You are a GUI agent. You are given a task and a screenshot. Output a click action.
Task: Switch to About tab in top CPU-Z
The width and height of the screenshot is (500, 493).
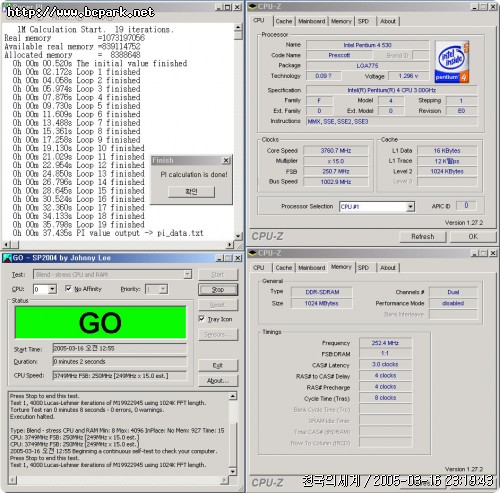tap(388, 21)
